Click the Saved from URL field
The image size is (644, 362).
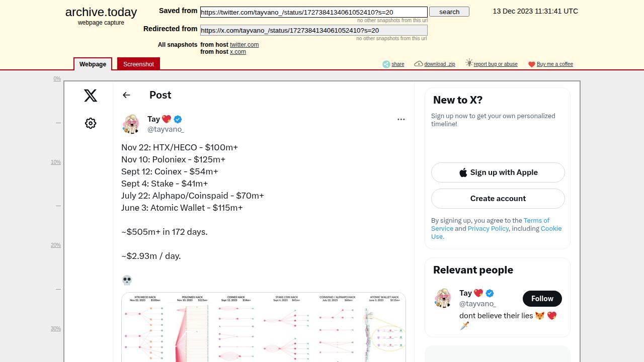click(314, 12)
